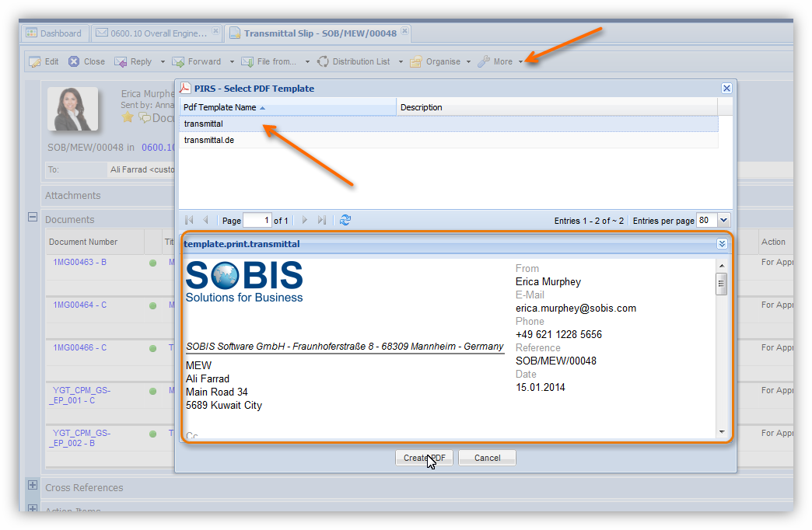Expand the Cross References section
This screenshot has width=812, height=530.
(x=33, y=486)
